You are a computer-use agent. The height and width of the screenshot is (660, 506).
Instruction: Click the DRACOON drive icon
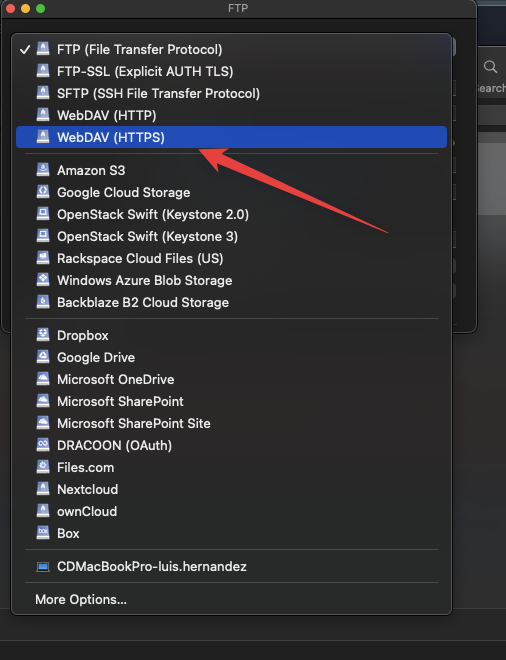tap(43, 444)
